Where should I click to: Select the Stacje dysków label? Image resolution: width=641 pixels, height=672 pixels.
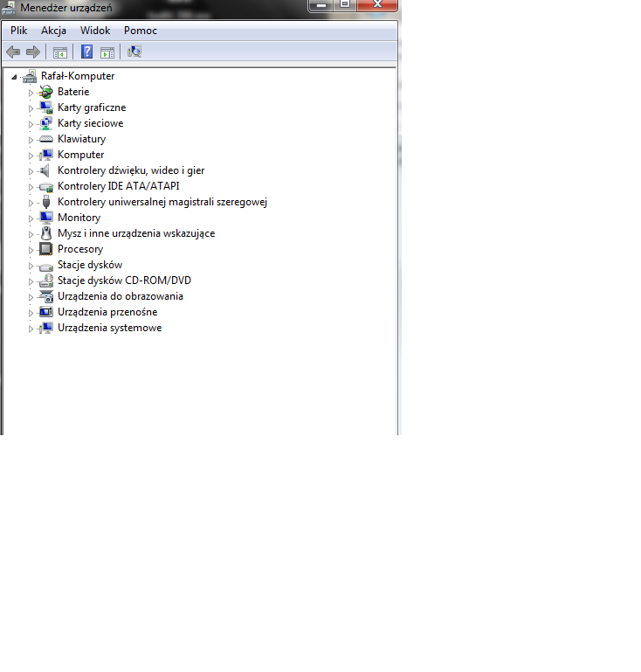(x=90, y=265)
